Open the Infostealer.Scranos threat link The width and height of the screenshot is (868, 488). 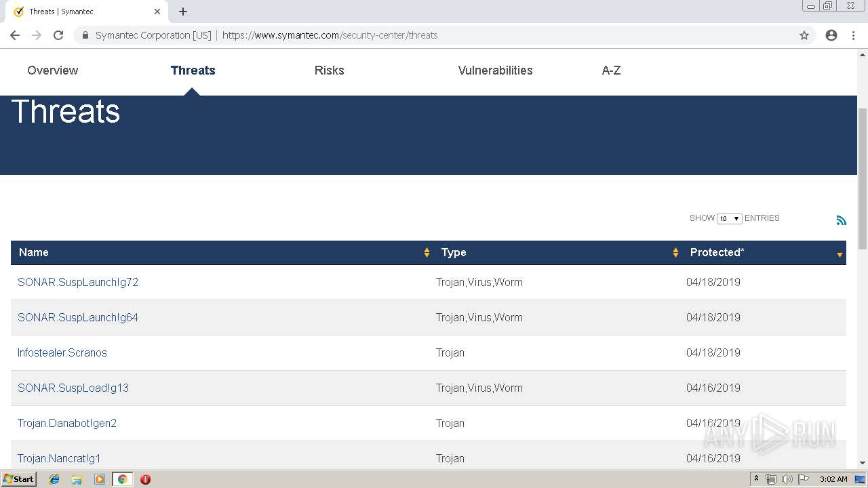tap(62, 353)
